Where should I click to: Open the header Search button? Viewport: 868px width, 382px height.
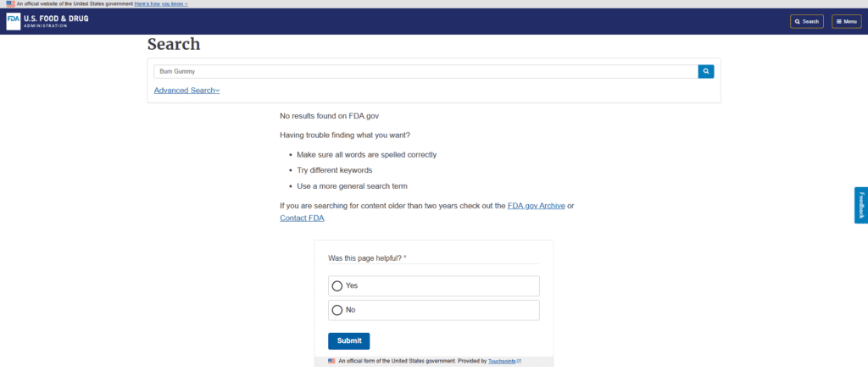(807, 21)
